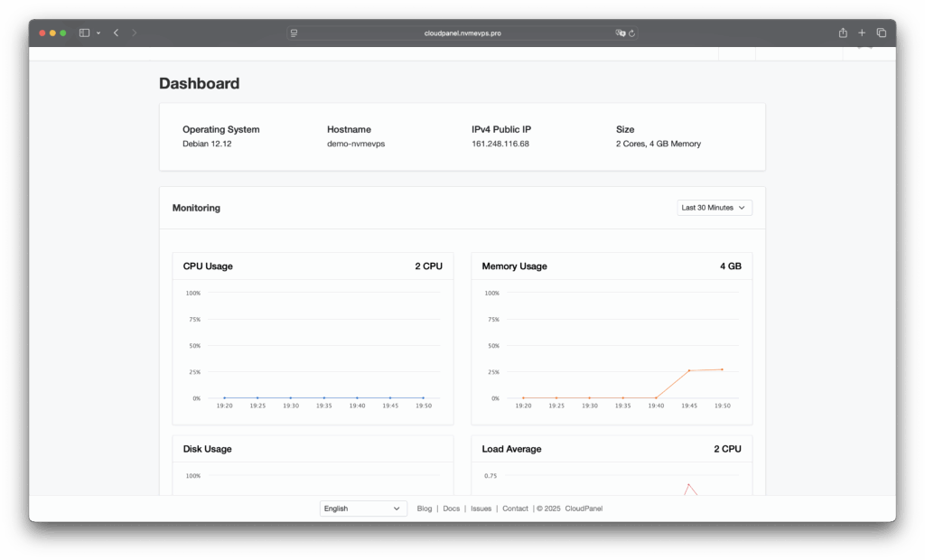Click the browser back arrow
This screenshot has height=560, width=925.
[116, 33]
